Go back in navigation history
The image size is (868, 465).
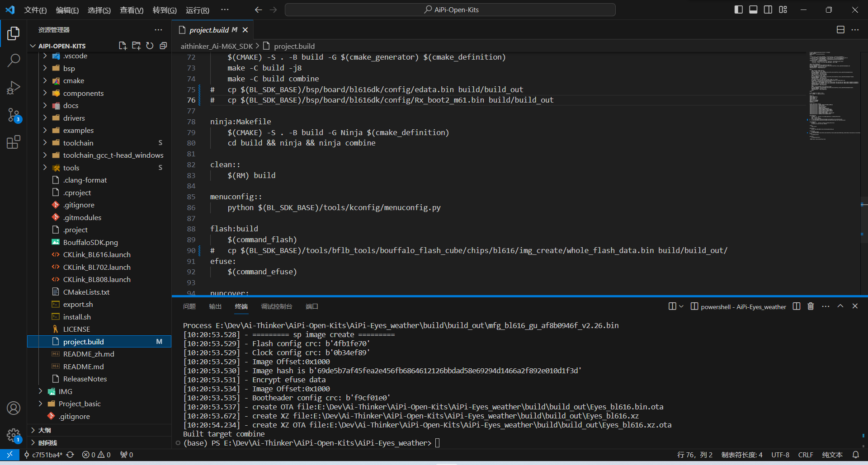pos(259,9)
